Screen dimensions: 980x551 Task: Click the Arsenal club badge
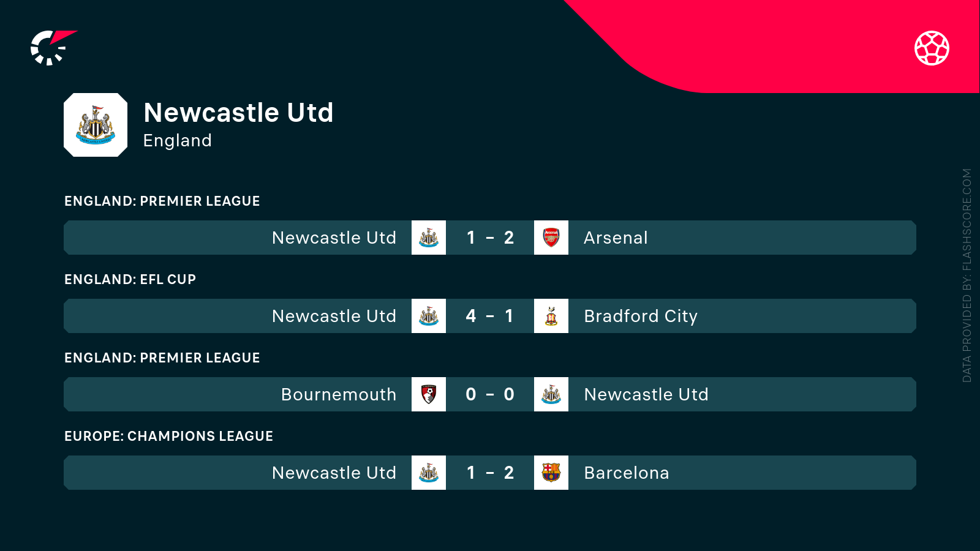coord(551,238)
